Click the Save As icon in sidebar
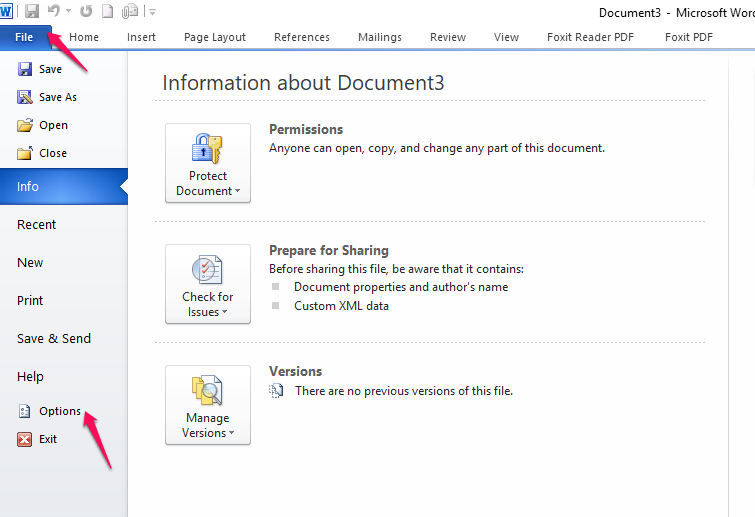 (25, 97)
